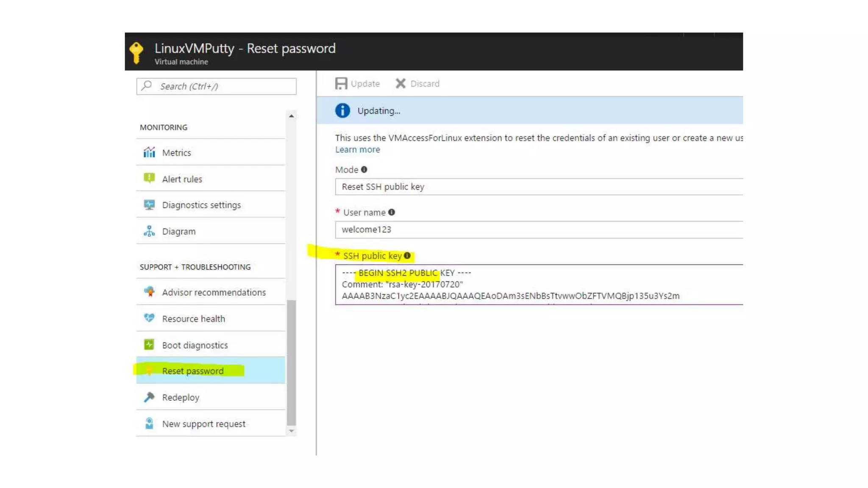Click the Diagram network icon
Image resolution: width=868 pixels, height=488 pixels.
(149, 231)
